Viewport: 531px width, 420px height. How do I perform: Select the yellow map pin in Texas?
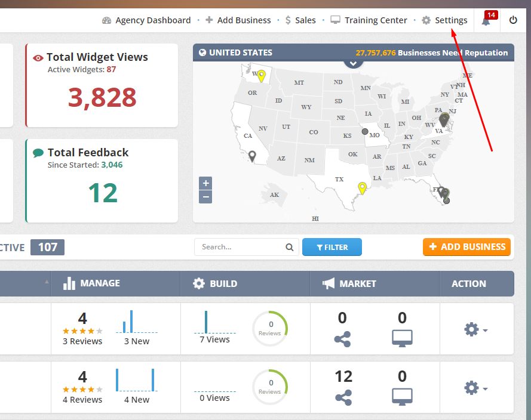361,189
